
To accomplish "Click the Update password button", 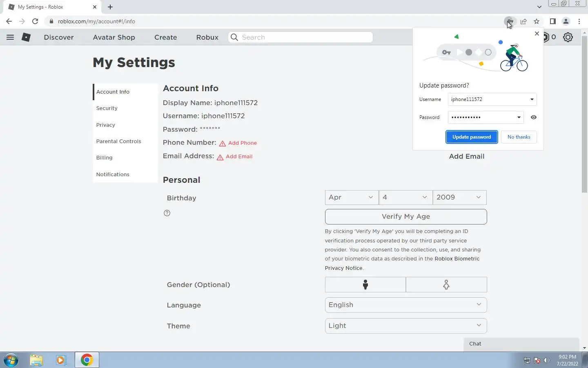I will (472, 137).
